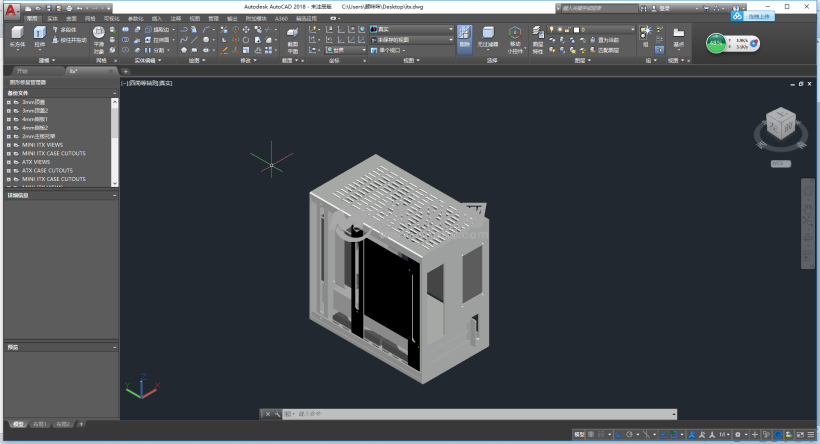The width and height of the screenshot is (820, 444).
Task: Expand the Modify (修改) panel dropdown
Action: (x=248, y=60)
